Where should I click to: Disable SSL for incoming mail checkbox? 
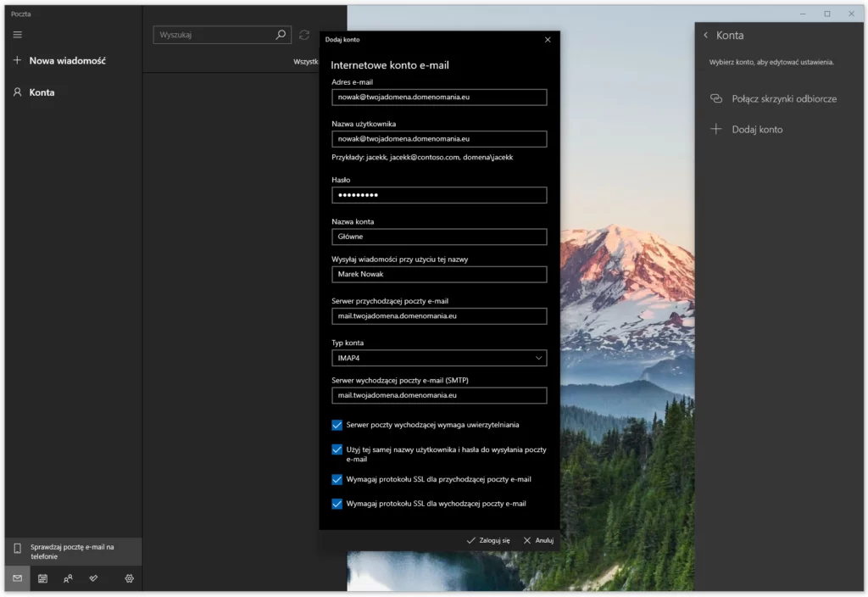pos(337,479)
